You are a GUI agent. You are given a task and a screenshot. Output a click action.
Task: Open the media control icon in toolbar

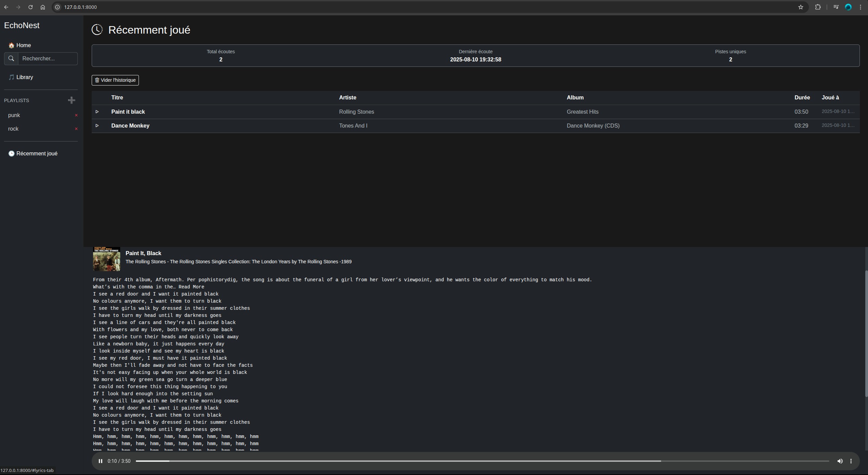point(836,7)
